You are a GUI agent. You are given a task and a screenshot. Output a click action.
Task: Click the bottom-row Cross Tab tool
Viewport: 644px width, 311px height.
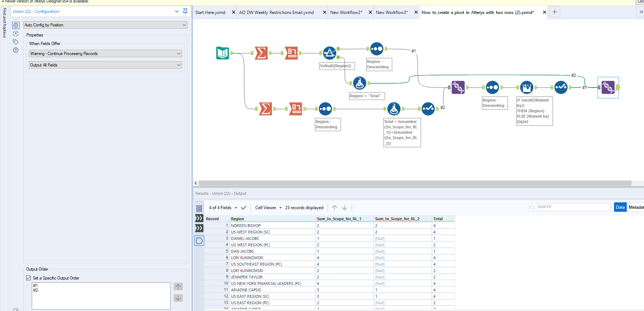(296, 109)
